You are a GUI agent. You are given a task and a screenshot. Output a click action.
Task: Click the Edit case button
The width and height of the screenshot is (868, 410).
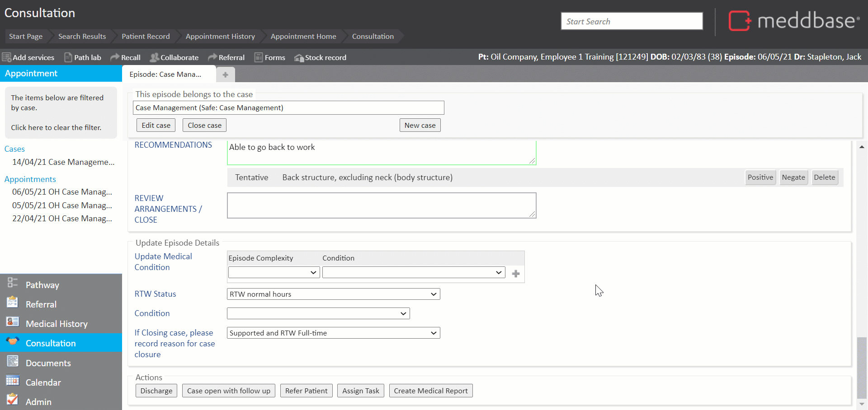156,125
